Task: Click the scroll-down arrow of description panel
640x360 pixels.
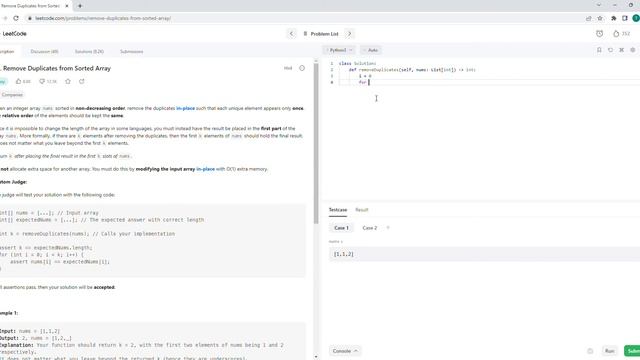Action: [316, 357]
